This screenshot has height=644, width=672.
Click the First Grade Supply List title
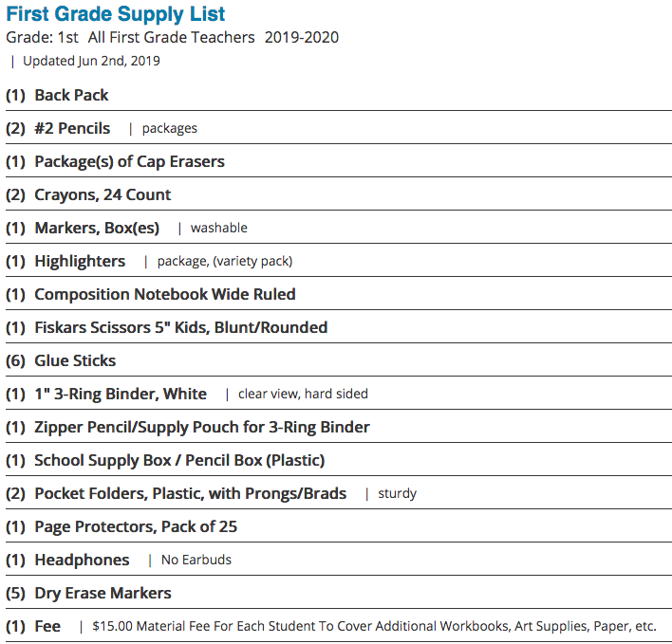click(x=115, y=14)
